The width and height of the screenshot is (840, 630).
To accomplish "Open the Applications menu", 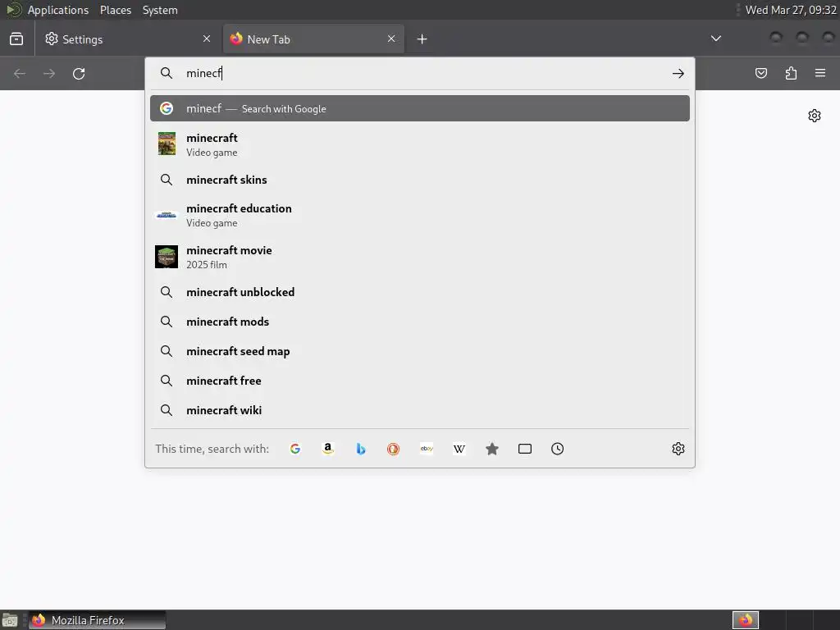I will (58, 10).
